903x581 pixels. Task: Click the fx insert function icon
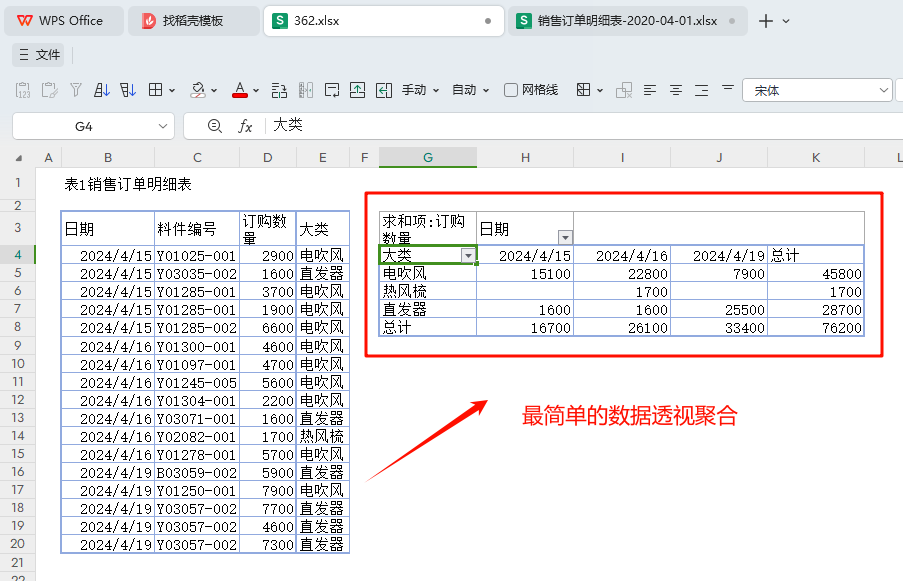tap(245, 126)
